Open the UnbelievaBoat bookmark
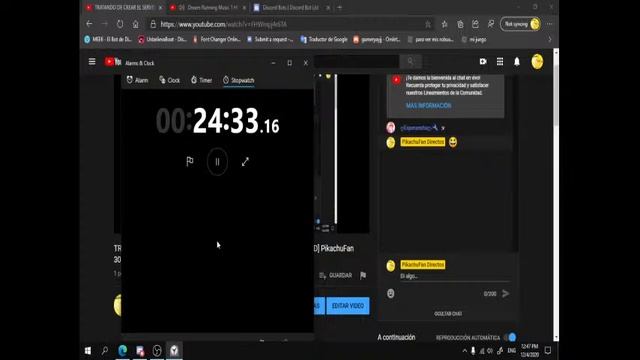 click(162, 40)
